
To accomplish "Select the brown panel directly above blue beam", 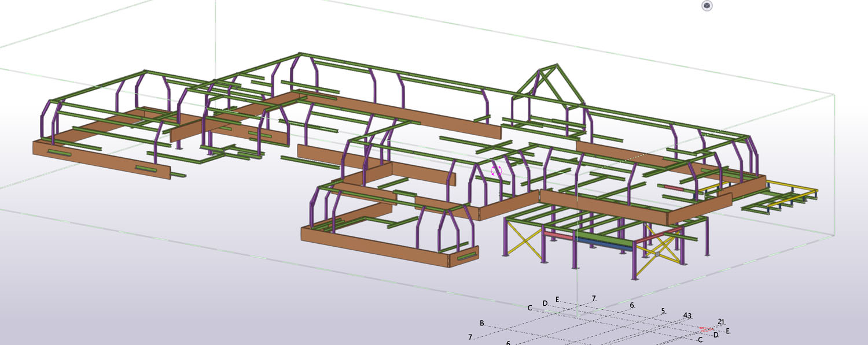I will pyautogui.click(x=605, y=206).
